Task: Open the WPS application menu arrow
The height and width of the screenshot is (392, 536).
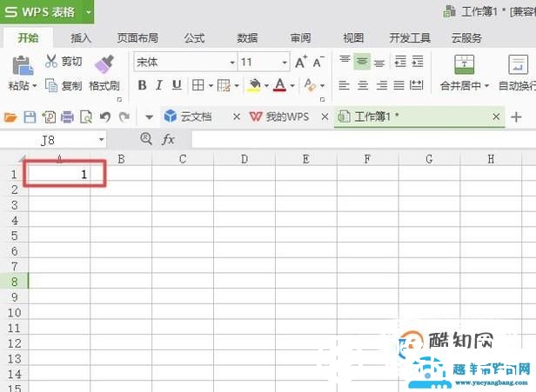Action: pyautogui.click(x=88, y=12)
